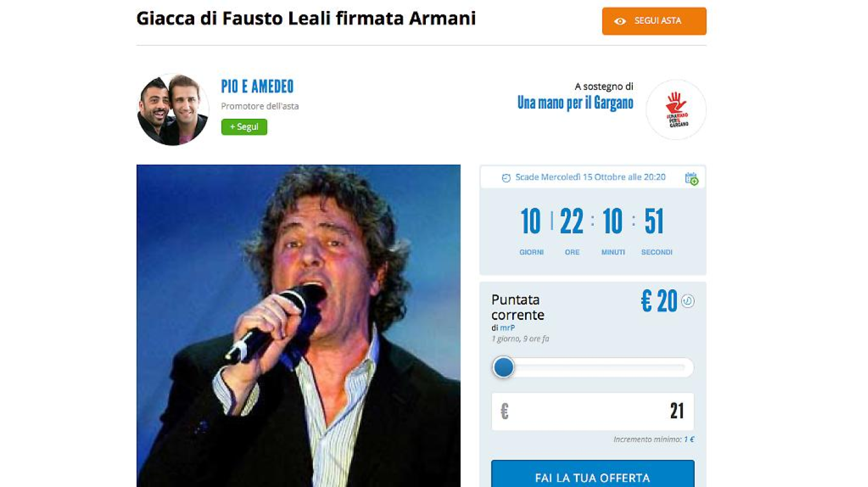Click the clock icon beside the expiry date
The width and height of the screenshot is (868, 487).
coord(506,178)
